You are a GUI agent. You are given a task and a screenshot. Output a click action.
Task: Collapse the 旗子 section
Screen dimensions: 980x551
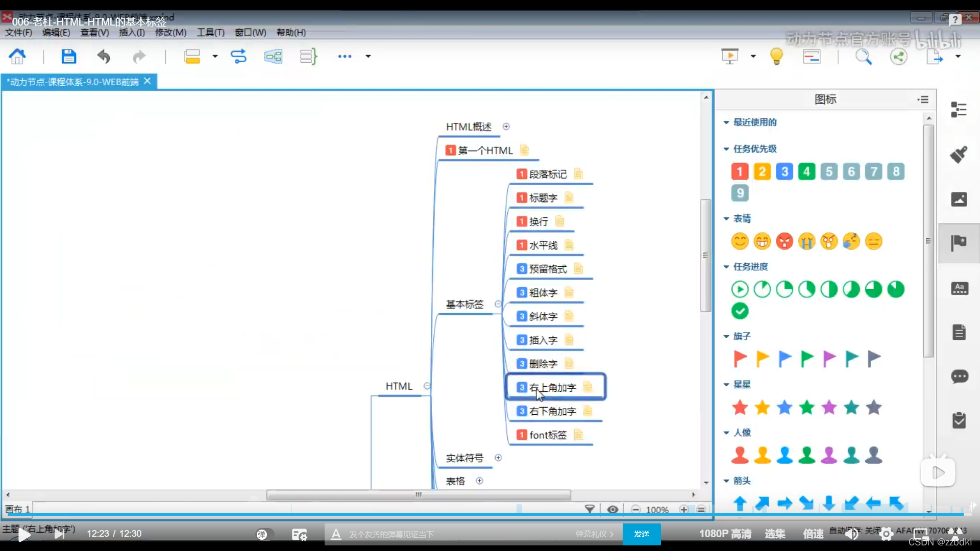click(726, 337)
